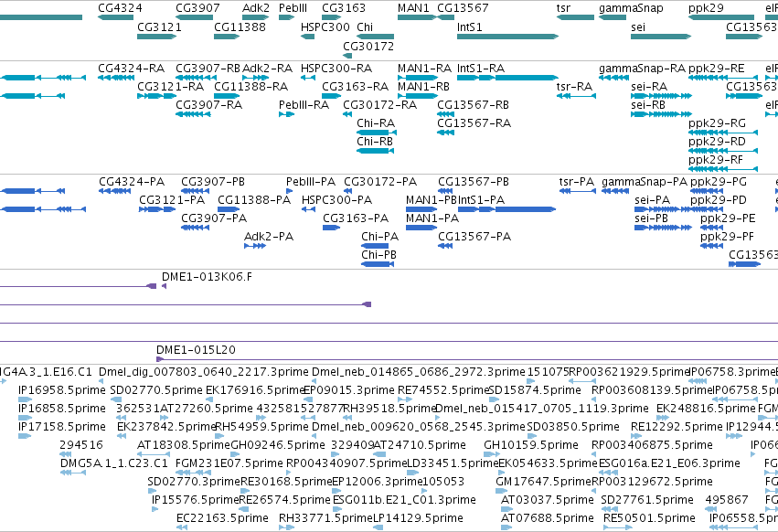Click the CG11388-RA transcript label
Viewport: 778px width, 532px height.
pos(250,86)
